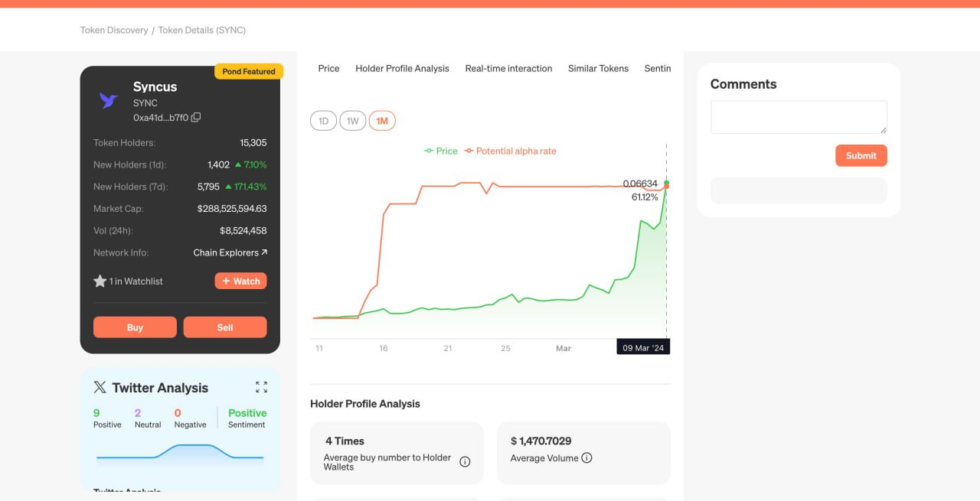Click the Syncus hummingbird logo
Viewport: 980px width, 501px height.
click(x=108, y=100)
